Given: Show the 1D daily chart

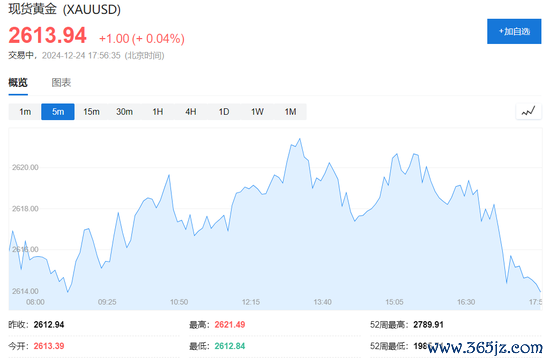Looking at the screenshot, I should click(x=224, y=112).
